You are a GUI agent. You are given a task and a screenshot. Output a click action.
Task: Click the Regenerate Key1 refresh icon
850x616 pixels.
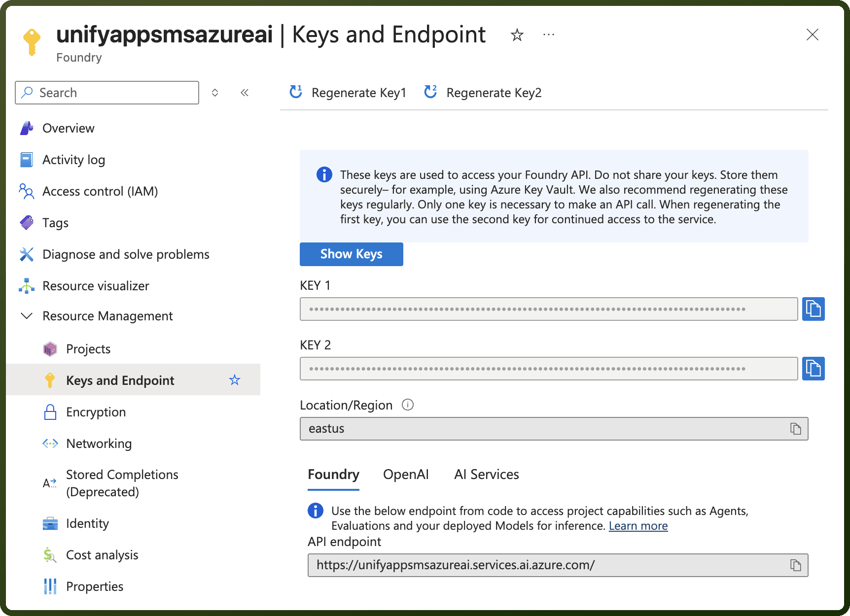(x=296, y=92)
